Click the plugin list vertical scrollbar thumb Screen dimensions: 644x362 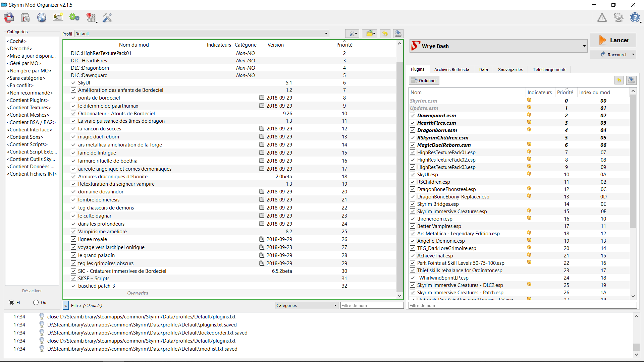point(633,161)
